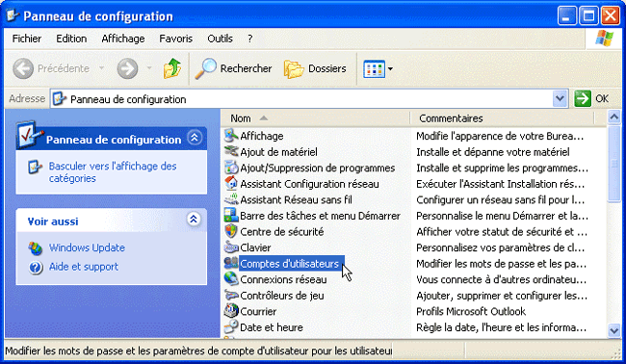Image resolution: width=626 pixels, height=364 pixels.
Task: Click Barre des tâches et menu Démarrer icon
Action: tap(231, 216)
